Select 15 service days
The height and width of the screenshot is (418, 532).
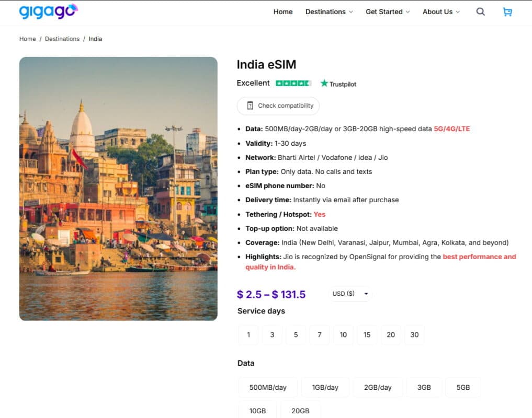pyautogui.click(x=367, y=335)
